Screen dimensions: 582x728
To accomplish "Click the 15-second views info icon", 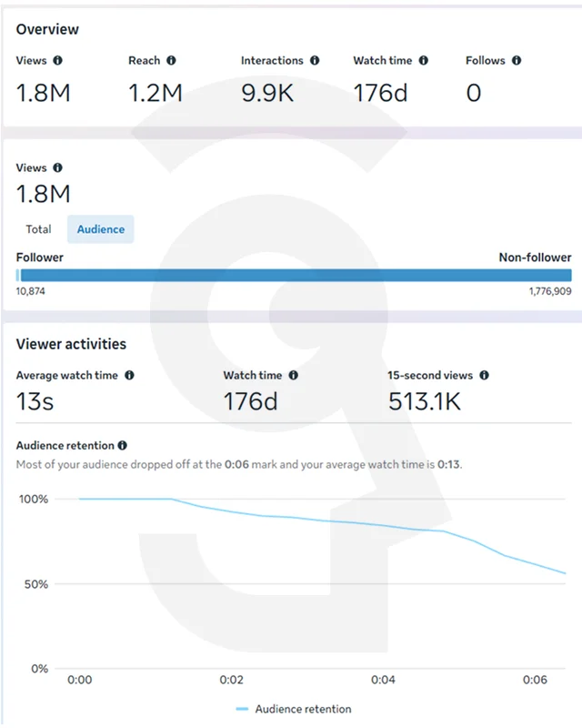I will coord(484,375).
